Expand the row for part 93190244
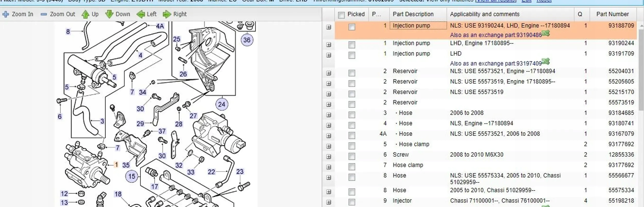Screen dimensions: 644x207 (328, 45)
